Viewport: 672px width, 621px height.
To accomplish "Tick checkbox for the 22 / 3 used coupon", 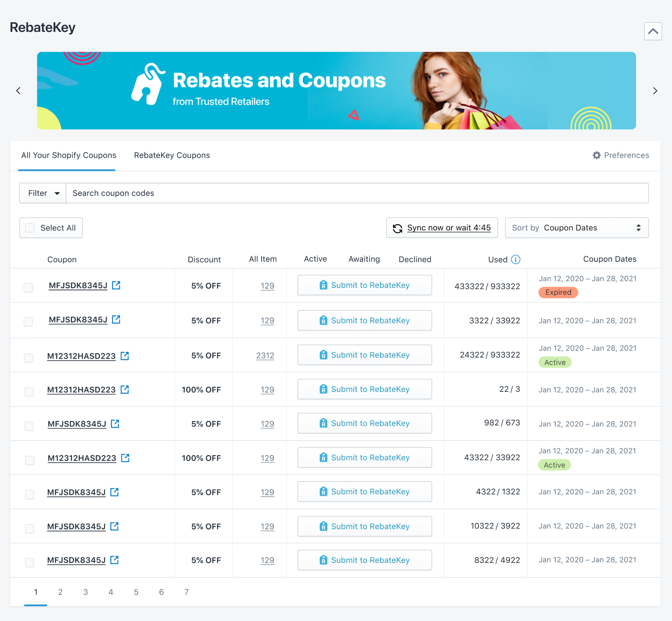I will [x=29, y=392].
